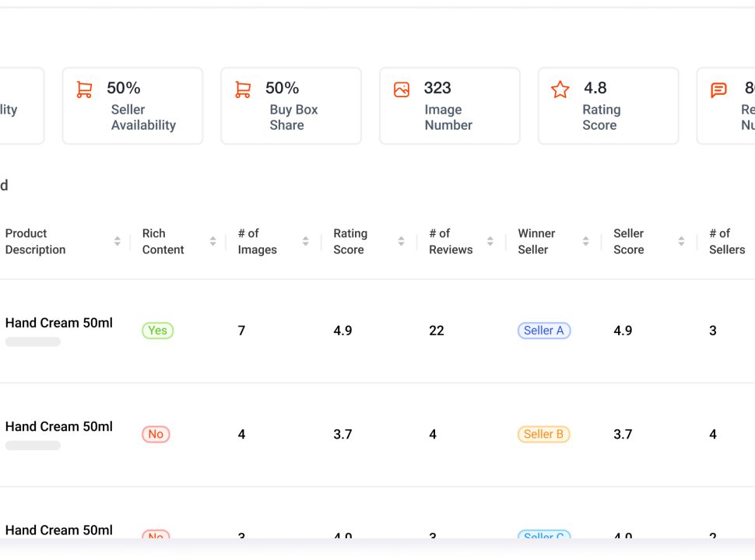
Task: Click the chat bubble reviews icon
Action: 718,90
